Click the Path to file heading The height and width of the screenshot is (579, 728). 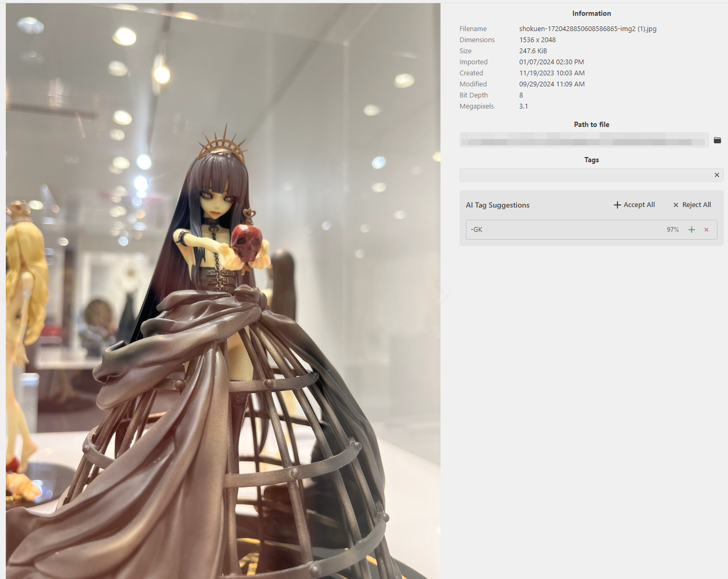(592, 124)
